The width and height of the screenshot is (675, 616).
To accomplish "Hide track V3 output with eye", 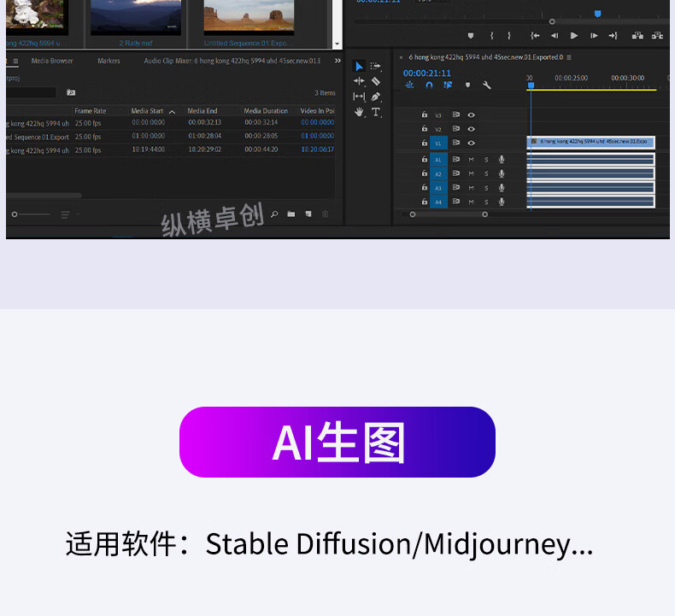I will tap(471, 115).
